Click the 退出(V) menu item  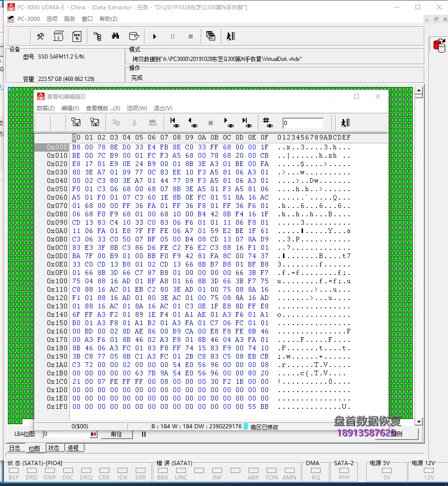pyautogui.click(x=163, y=108)
